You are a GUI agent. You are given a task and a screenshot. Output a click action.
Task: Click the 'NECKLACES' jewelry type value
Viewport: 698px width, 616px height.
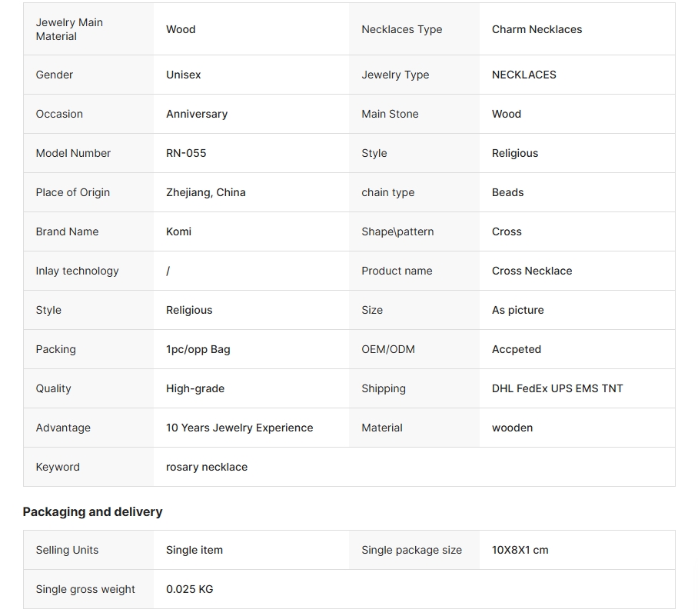523,75
